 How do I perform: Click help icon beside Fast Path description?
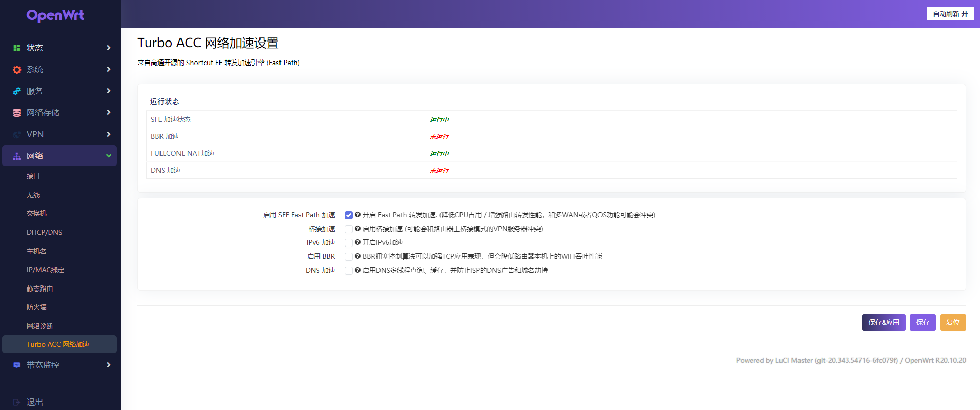[357, 215]
